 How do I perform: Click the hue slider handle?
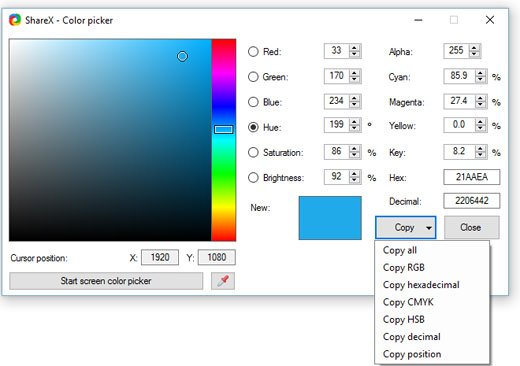click(223, 129)
